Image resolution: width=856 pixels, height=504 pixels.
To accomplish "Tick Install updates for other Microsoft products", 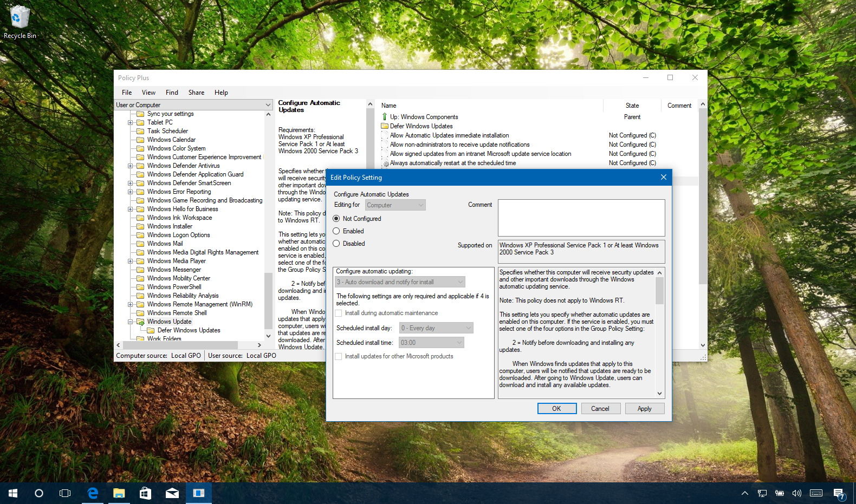I will (339, 356).
